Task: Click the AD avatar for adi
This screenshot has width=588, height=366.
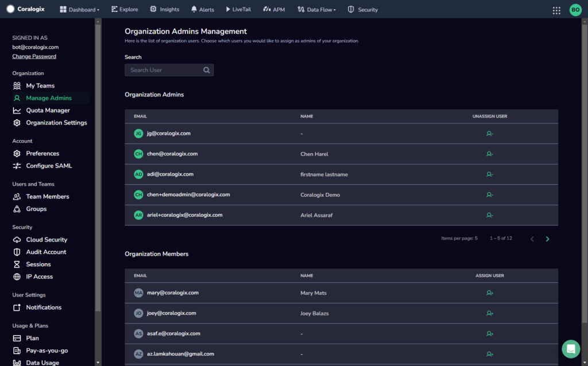Action: (x=138, y=174)
